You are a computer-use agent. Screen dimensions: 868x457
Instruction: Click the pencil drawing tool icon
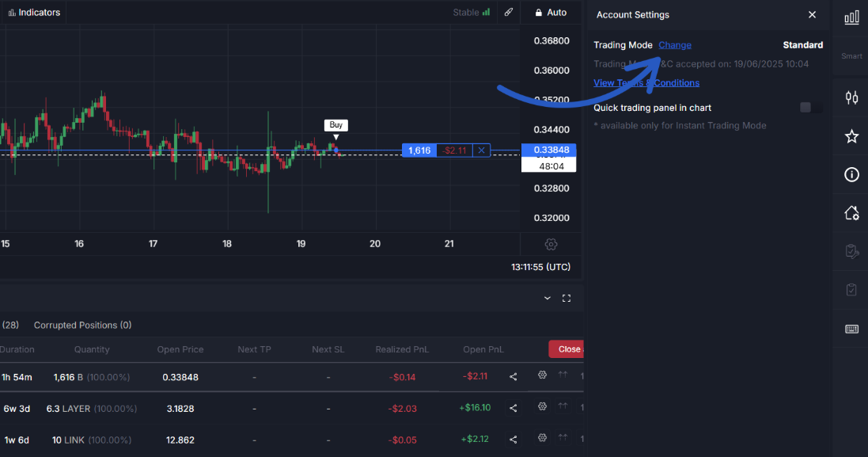(x=508, y=12)
